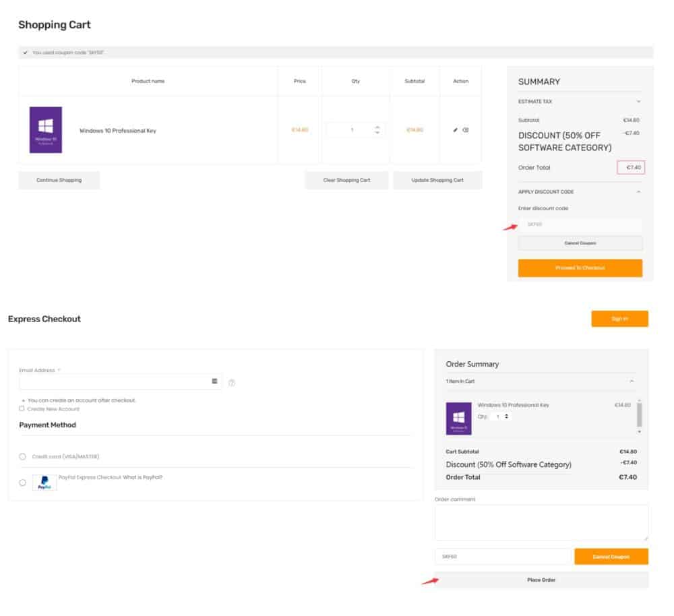Screen dimensions: 674x616
Task: Click the email help question mark icon
Action: click(x=232, y=383)
